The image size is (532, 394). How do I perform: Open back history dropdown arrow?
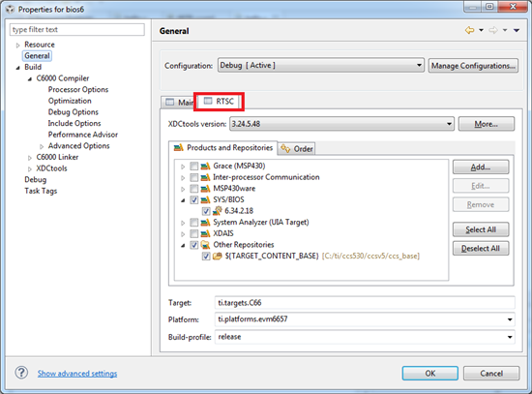pos(481,30)
